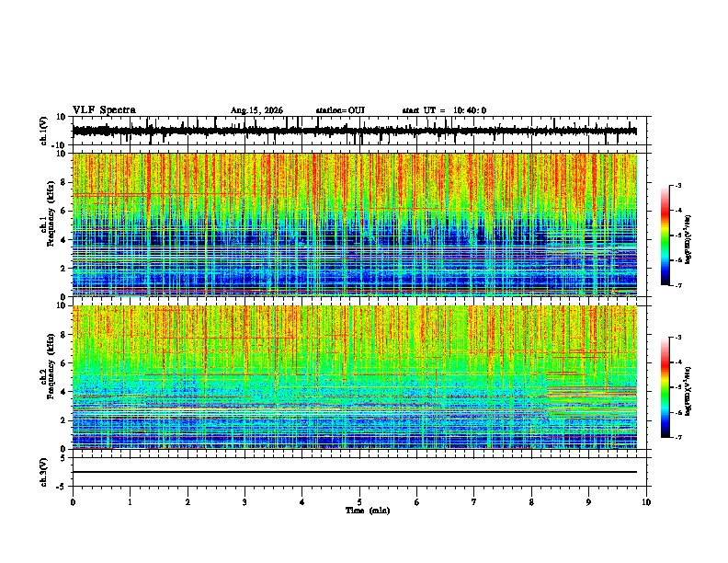728x563 pixels.
Task: Click the 5 minute tick on time axis
Action: (359, 502)
